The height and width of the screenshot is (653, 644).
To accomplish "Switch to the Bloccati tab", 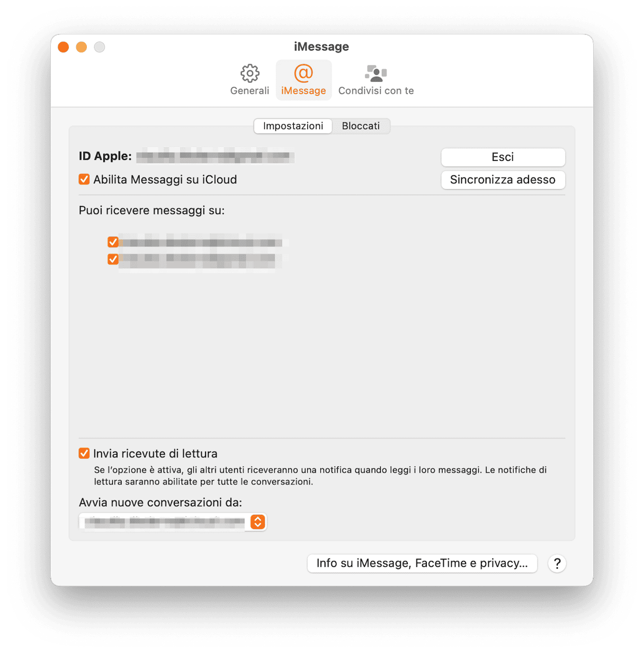I will [361, 126].
